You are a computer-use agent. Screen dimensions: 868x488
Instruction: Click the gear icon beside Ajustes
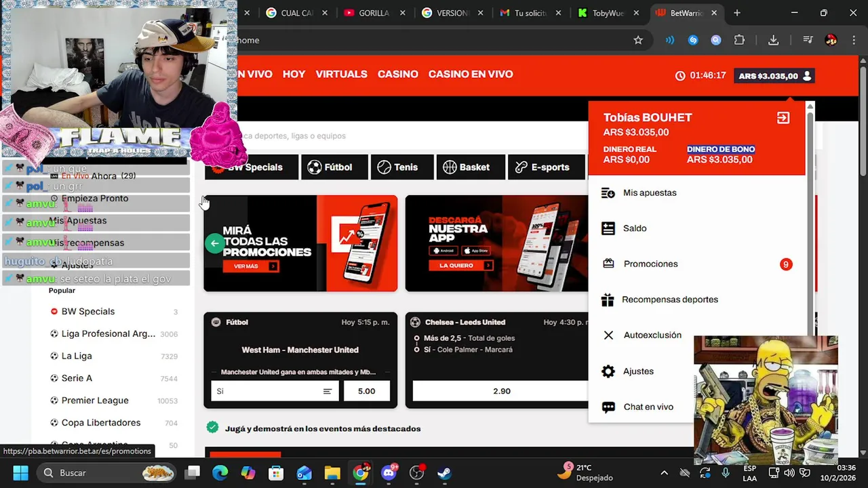[x=608, y=371]
